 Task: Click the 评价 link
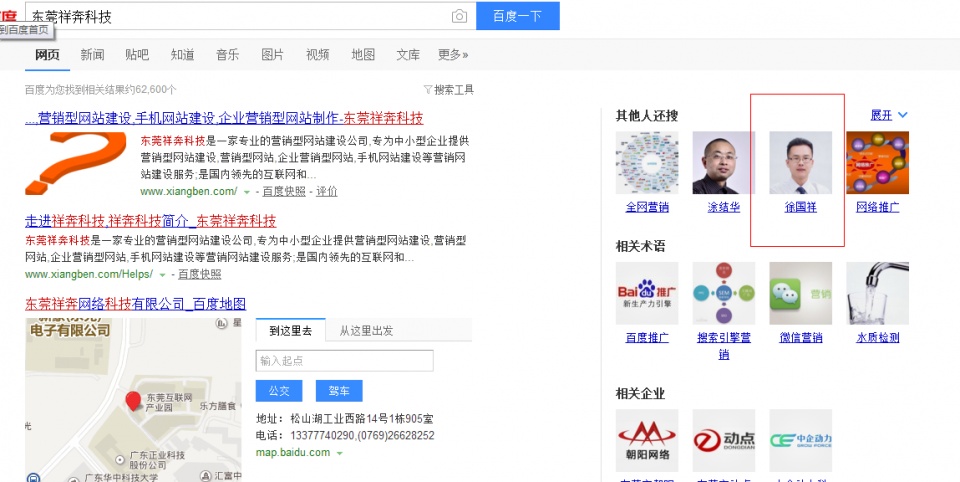point(327,191)
